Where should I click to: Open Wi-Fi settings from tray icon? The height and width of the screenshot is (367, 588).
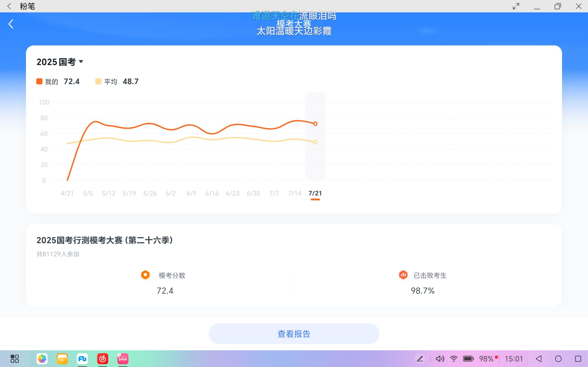click(454, 359)
